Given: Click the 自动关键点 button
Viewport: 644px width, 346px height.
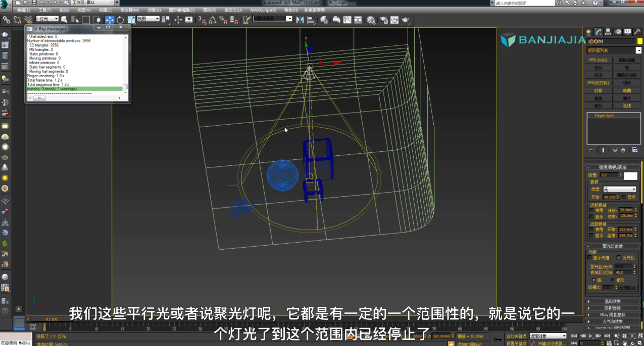Looking at the screenshot, I should (516, 336).
